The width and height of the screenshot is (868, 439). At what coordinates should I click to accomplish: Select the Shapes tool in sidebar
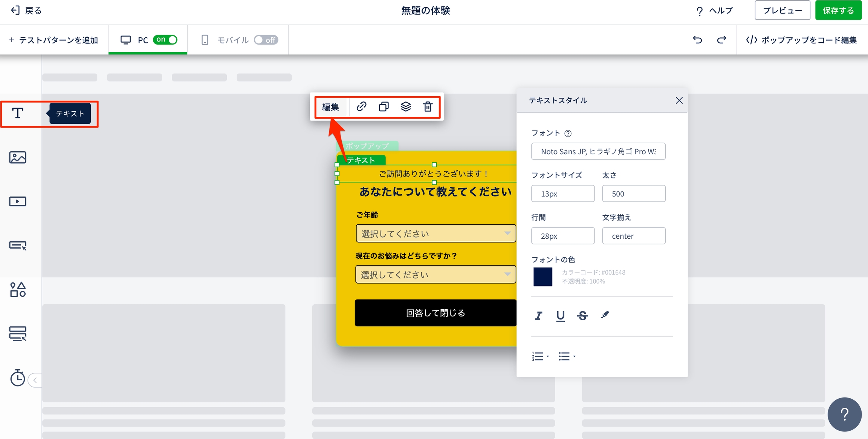point(17,290)
